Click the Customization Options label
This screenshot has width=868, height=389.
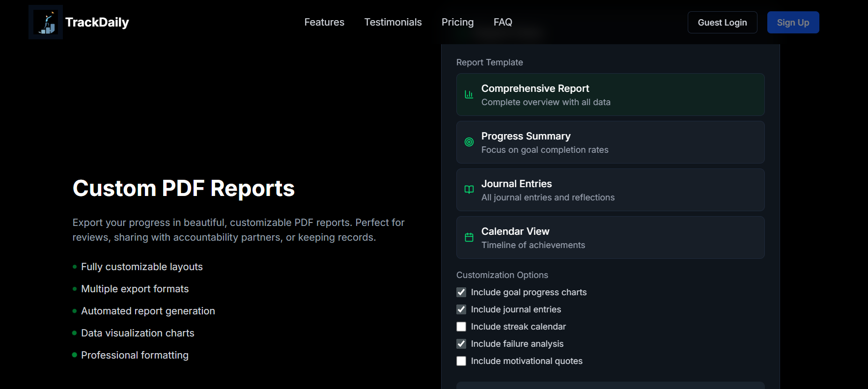pyautogui.click(x=502, y=275)
